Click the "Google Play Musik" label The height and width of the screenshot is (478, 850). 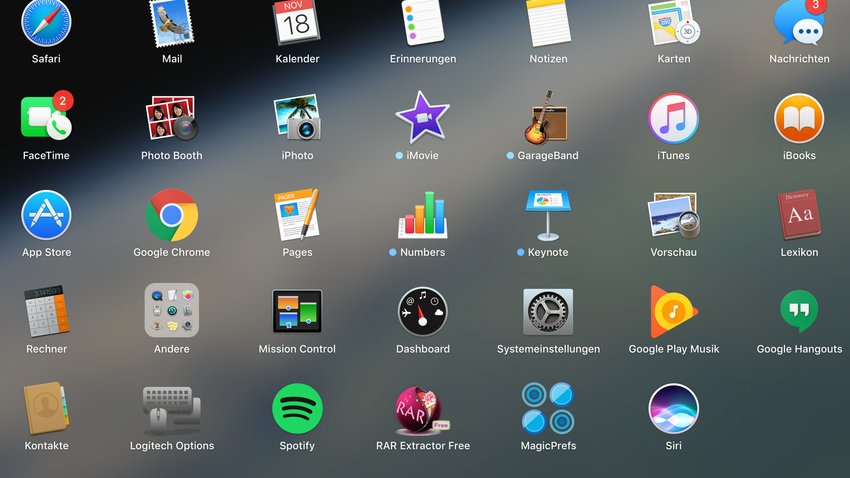point(674,349)
